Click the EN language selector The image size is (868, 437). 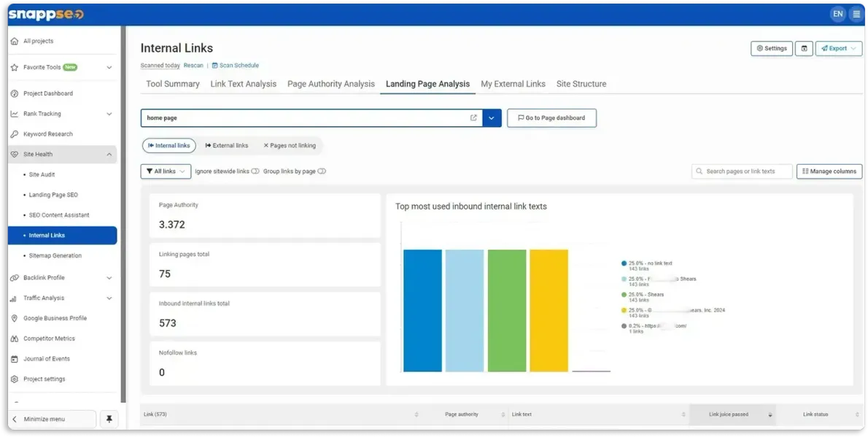(838, 15)
